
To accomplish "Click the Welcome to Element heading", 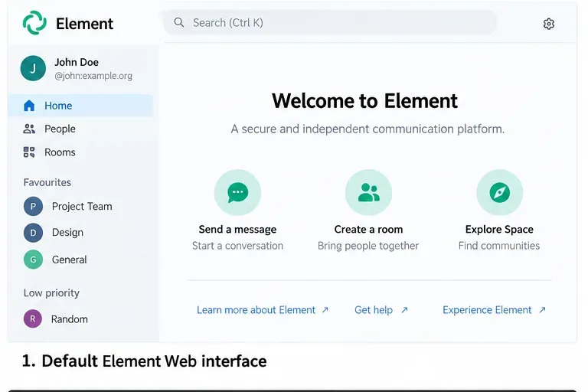I will click(x=364, y=100).
